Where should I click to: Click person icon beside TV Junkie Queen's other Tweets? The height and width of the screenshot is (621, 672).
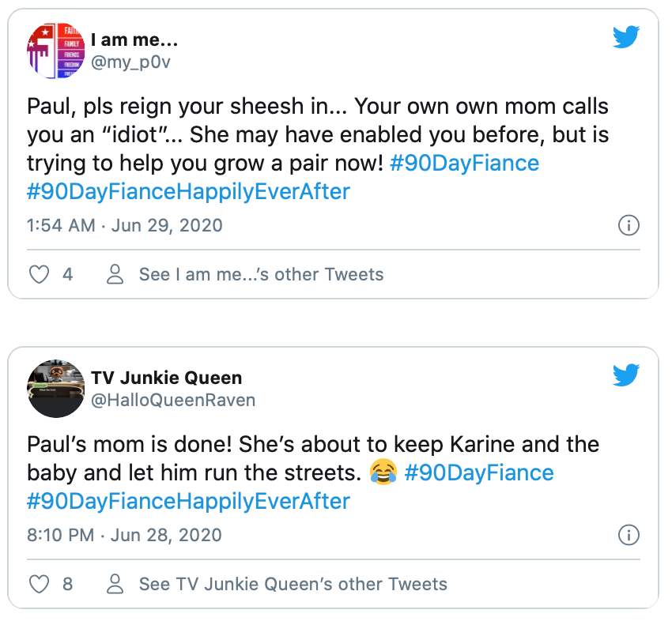tap(115, 584)
